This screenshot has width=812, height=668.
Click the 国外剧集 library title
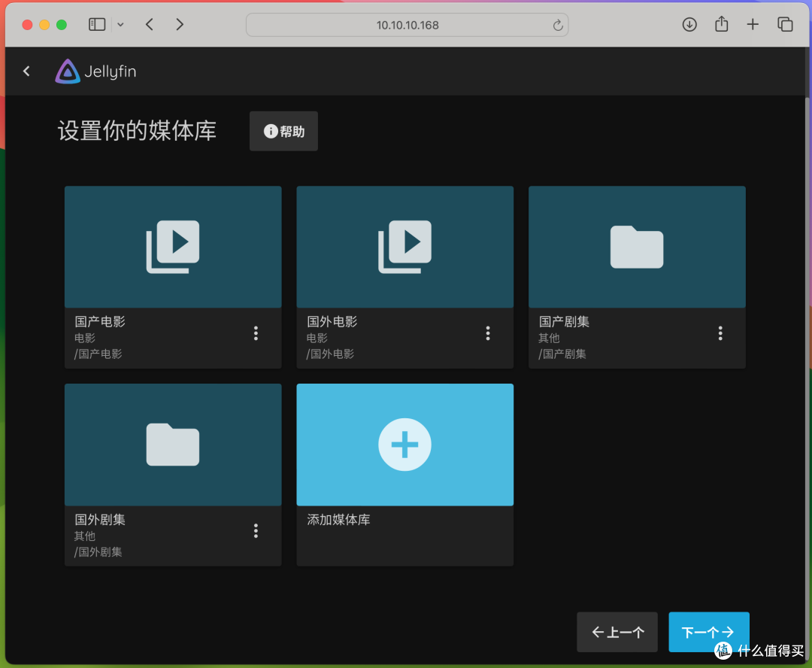tap(100, 519)
